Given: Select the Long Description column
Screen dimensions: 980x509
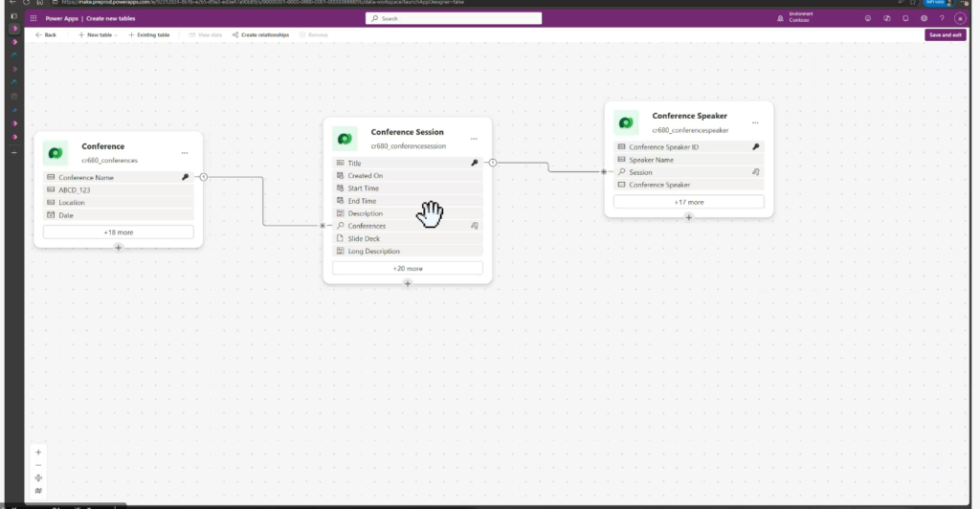Looking at the screenshot, I should point(408,251).
